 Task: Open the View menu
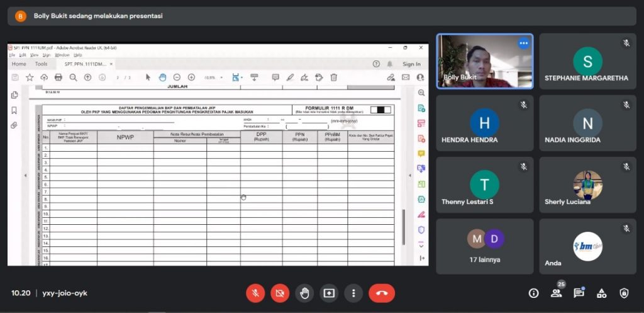pyautogui.click(x=35, y=55)
